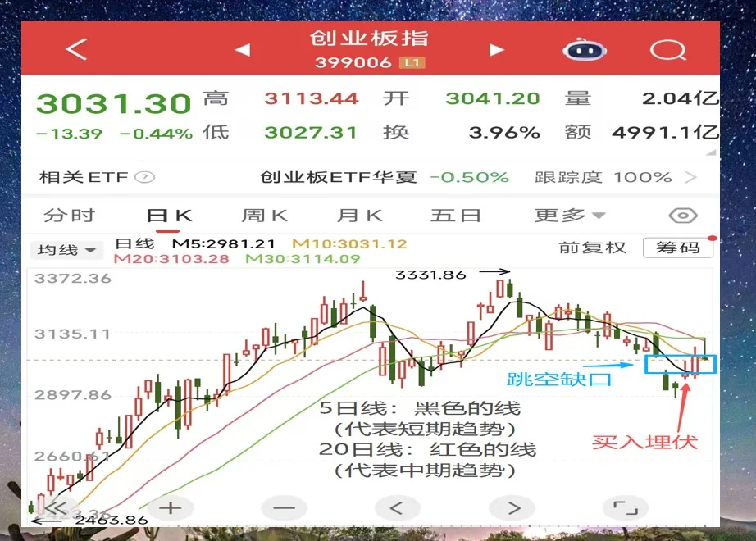Click current price 3031.30
The image size is (756, 541).
point(114,103)
